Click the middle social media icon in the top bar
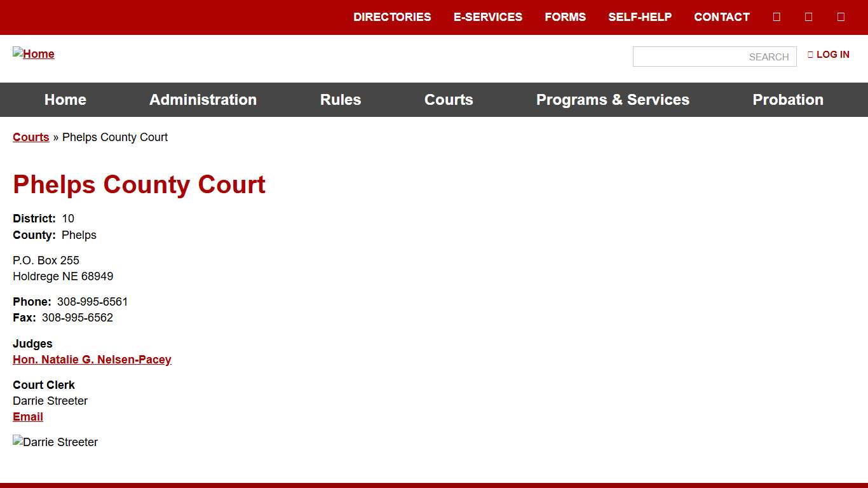This screenshot has width=868, height=488. 808,17
